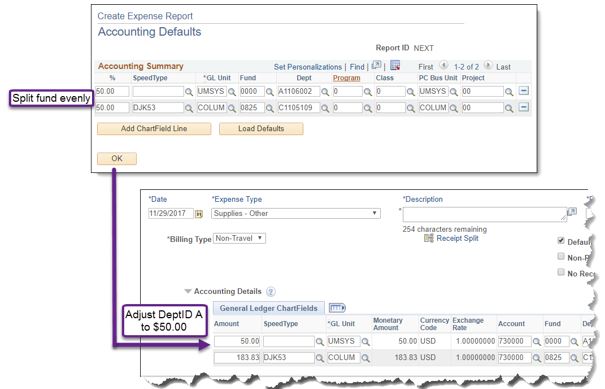Click the show-all-columns icon beside ChartFields tab

click(x=337, y=308)
